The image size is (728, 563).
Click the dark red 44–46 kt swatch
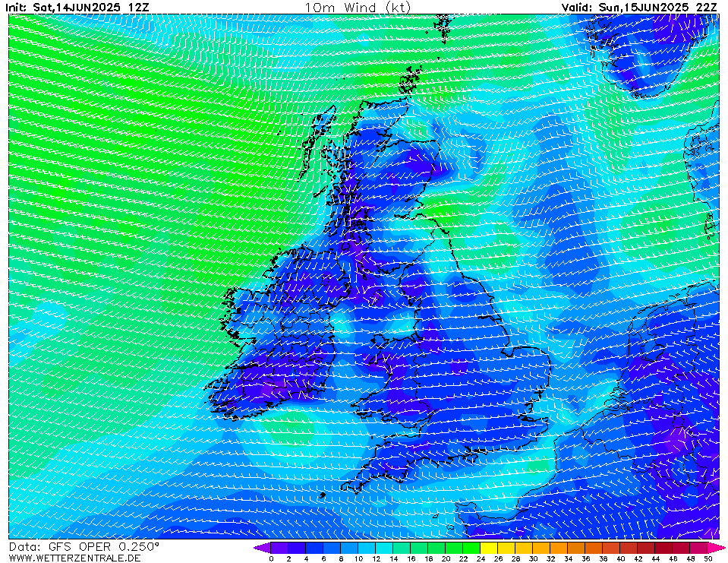pyautogui.click(x=664, y=548)
